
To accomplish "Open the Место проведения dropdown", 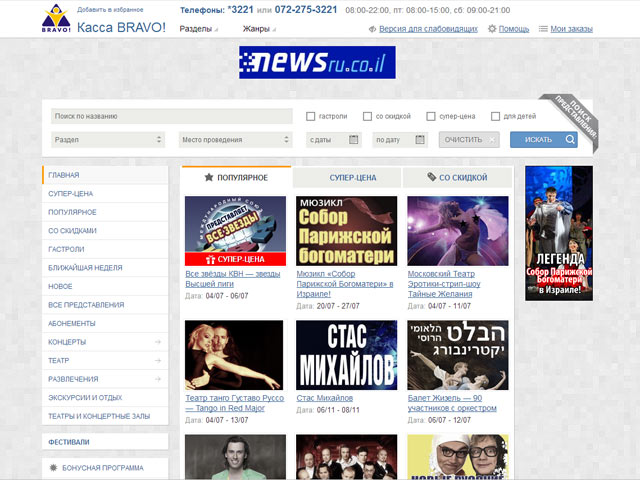I will click(235, 140).
